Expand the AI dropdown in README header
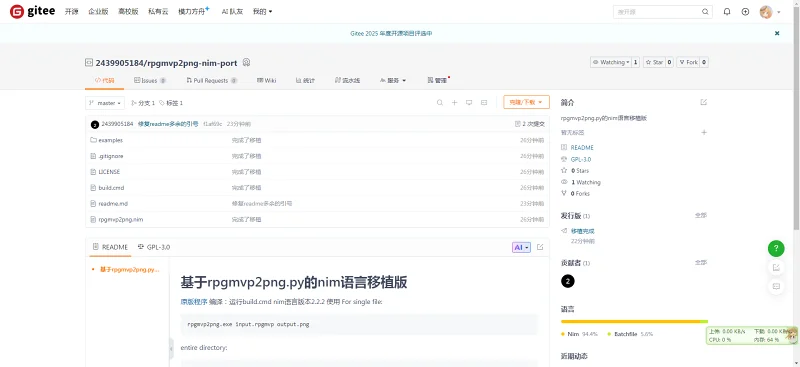This screenshot has height=367, width=800. 521,247
